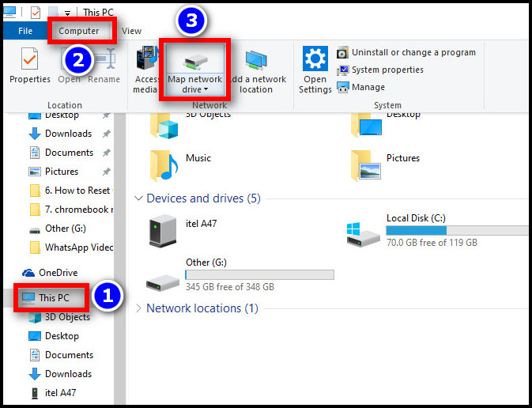The height and width of the screenshot is (408, 532).
Task: Switch to the View ribbon tab
Action: (x=131, y=31)
